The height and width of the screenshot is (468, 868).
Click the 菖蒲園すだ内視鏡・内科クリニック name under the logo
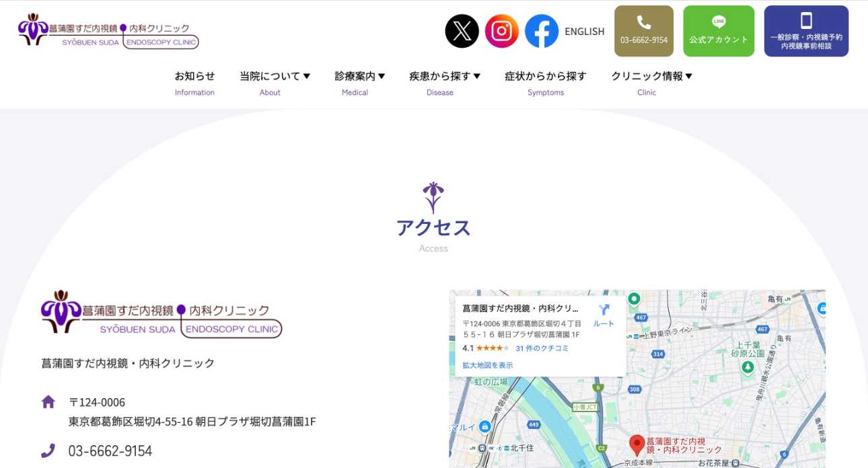[128, 363]
